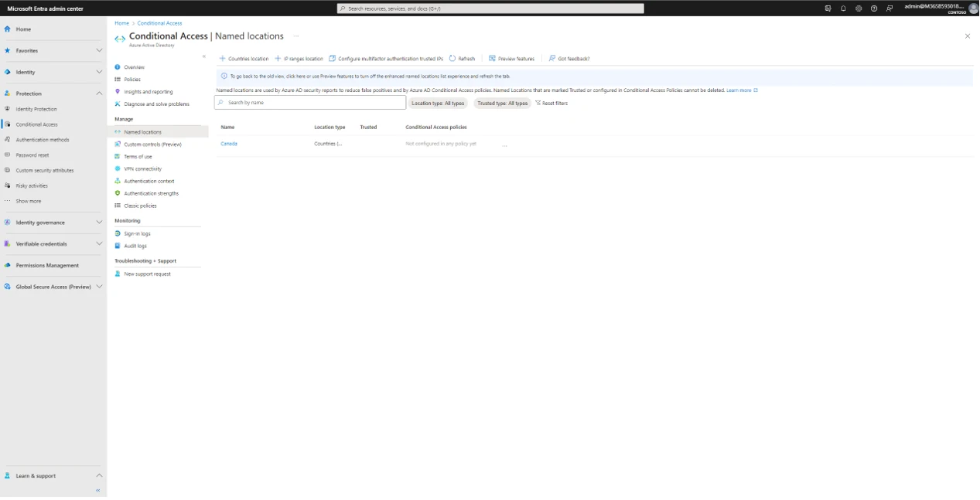Image resolution: width=980 pixels, height=500 pixels.
Task: Collapse the Protection section
Action: (99, 94)
